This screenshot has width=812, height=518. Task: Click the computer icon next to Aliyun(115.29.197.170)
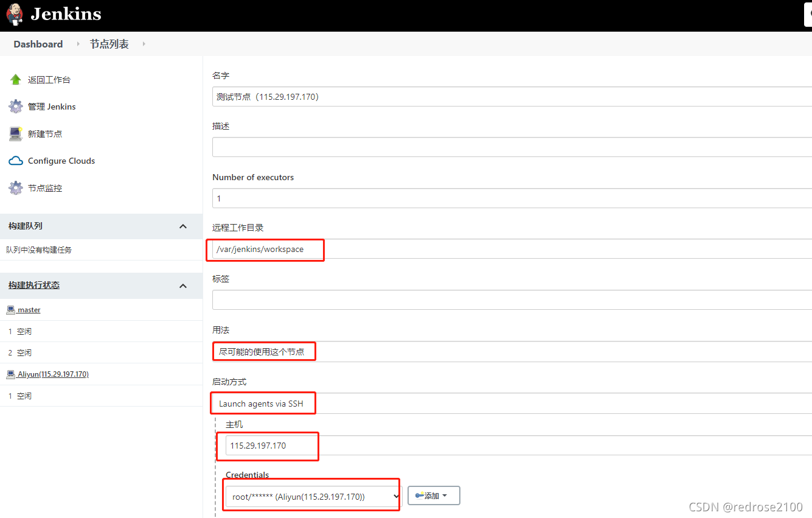(10, 374)
